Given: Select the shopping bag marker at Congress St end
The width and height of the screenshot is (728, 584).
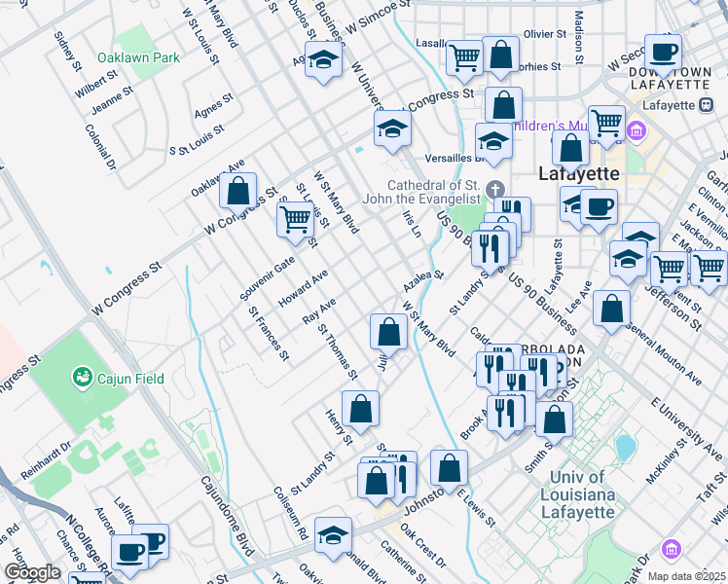Looking at the screenshot, I should pyautogui.click(x=503, y=106).
